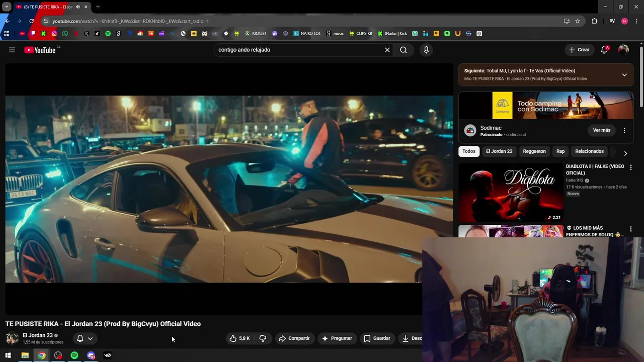The height and width of the screenshot is (362, 644).
Task: Open Windows Start menu
Action: 8,355
